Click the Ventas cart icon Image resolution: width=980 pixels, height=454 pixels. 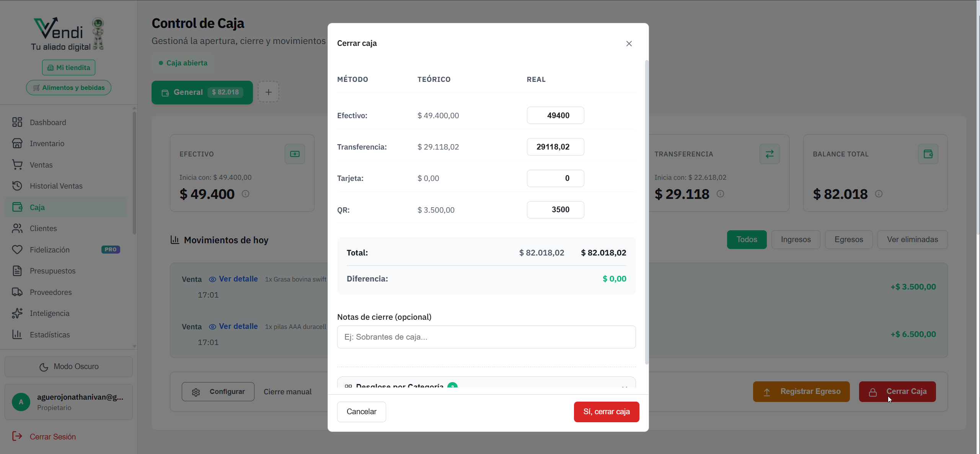point(17,164)
